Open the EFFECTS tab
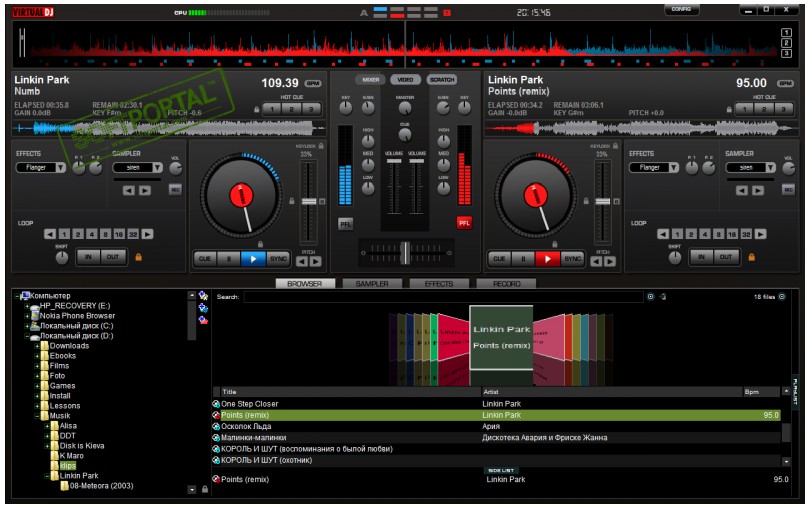 pyautogui.click(x=438, y=284)
